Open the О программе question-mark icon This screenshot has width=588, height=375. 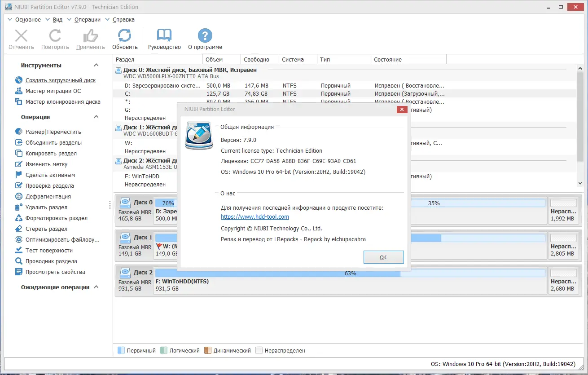tap(205, 35)
